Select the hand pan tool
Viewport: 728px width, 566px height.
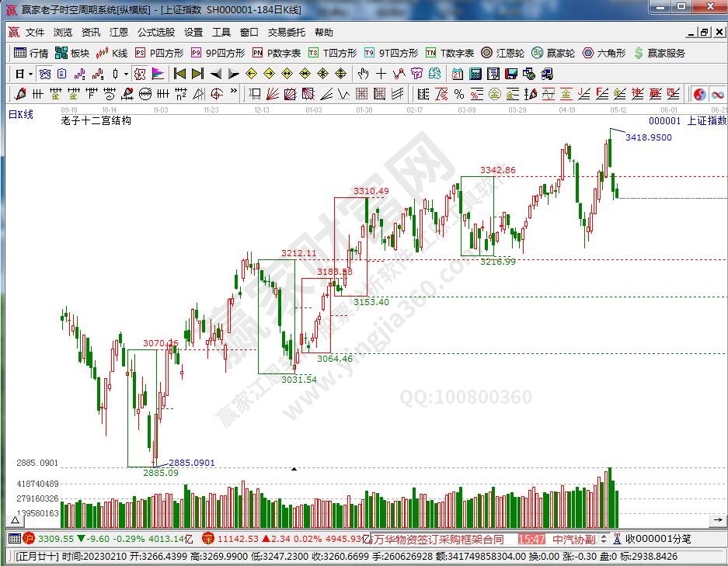coord(363,74)
